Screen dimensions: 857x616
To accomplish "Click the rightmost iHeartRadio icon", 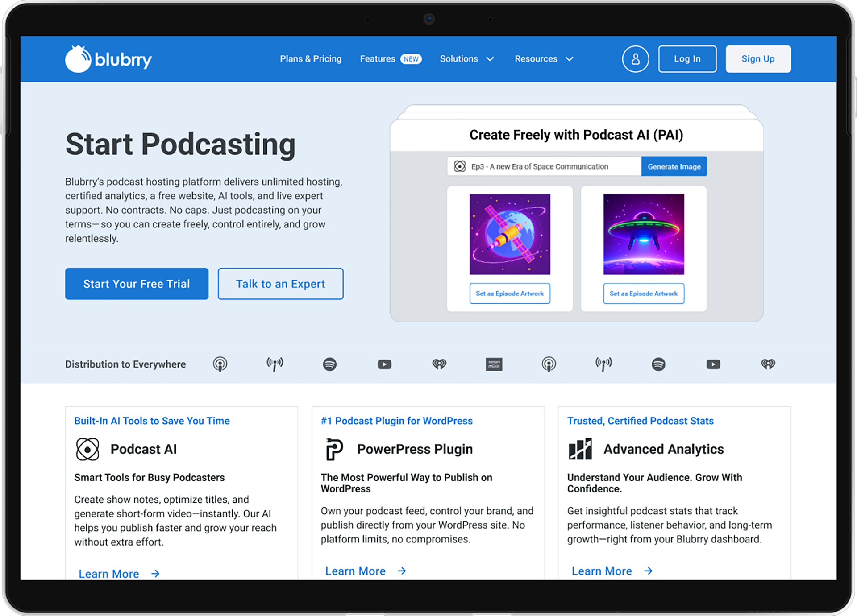I will point(768,364).
